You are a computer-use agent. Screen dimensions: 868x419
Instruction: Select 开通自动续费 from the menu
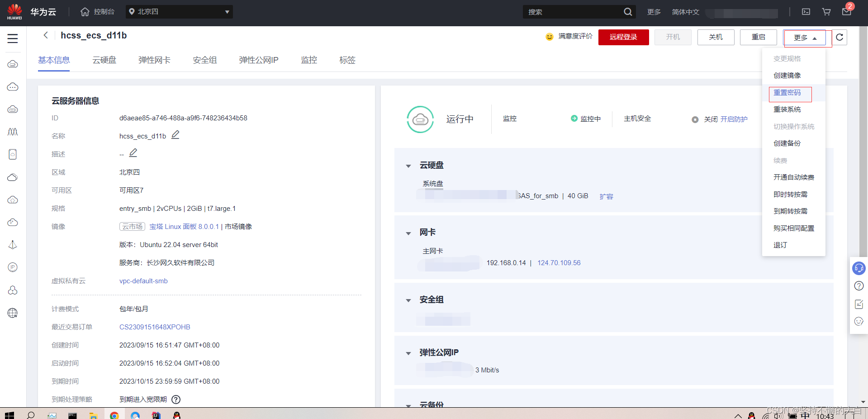794,177
